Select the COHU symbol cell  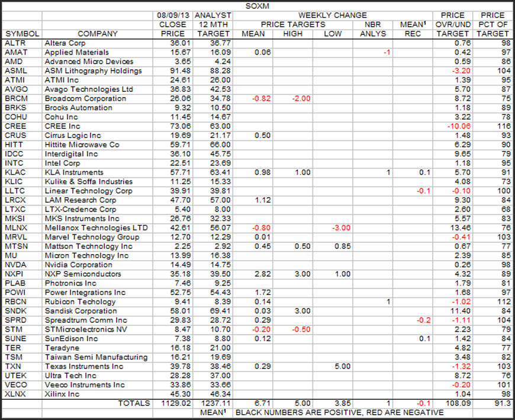(16, 117)
